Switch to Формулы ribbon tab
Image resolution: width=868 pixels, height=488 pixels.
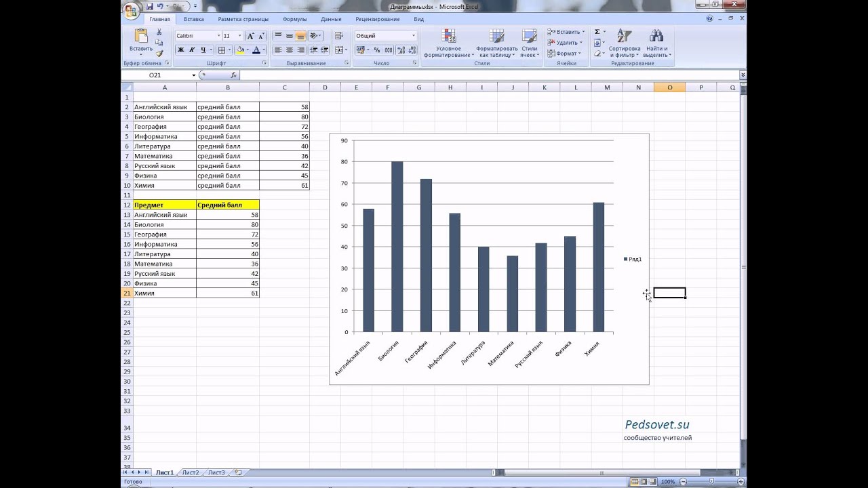pos(294,19)
